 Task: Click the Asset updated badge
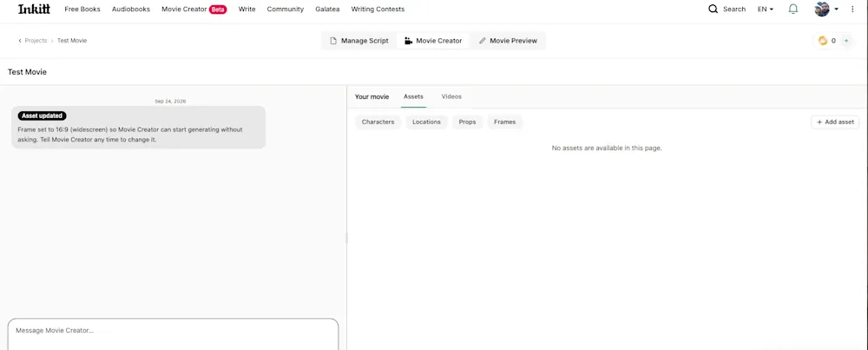[42, 116]
